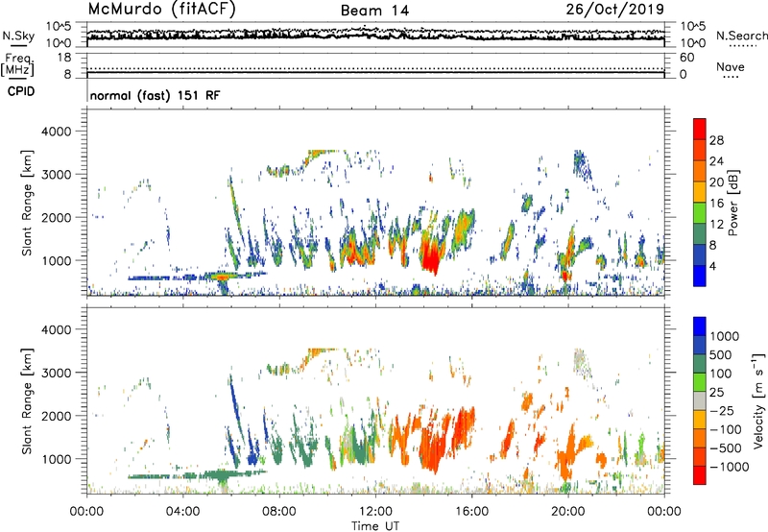Click the red top segment of power colorbar

pyautogui.click(x=700, y=129)
